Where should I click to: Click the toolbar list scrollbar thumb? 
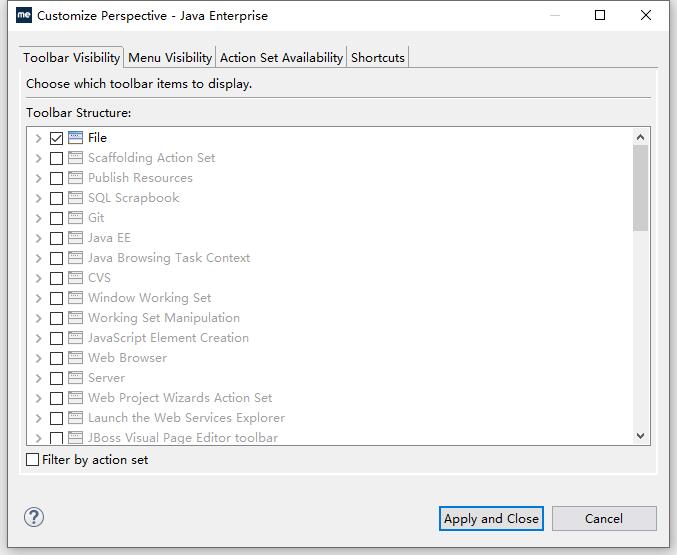pos(640,188)
